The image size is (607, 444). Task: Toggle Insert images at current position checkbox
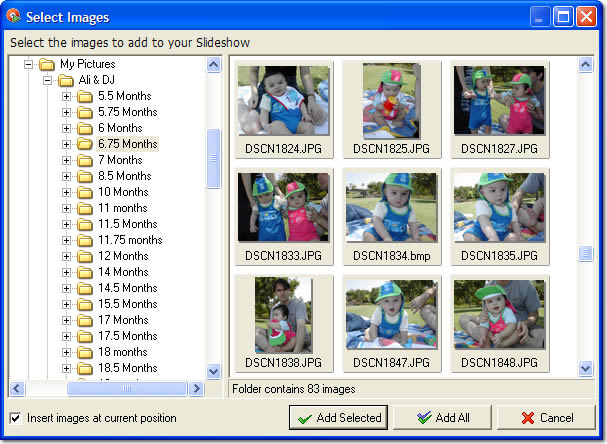click(x=15, y=418)
